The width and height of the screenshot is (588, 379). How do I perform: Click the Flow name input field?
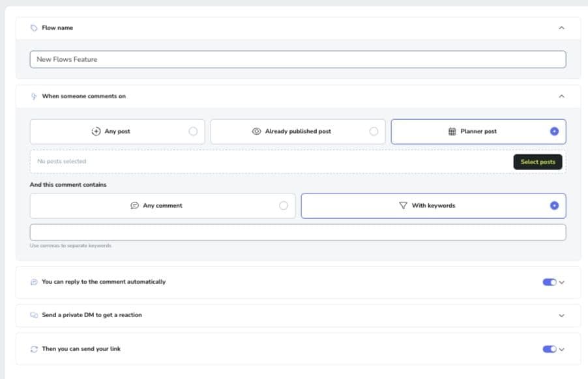pos(298,59)
